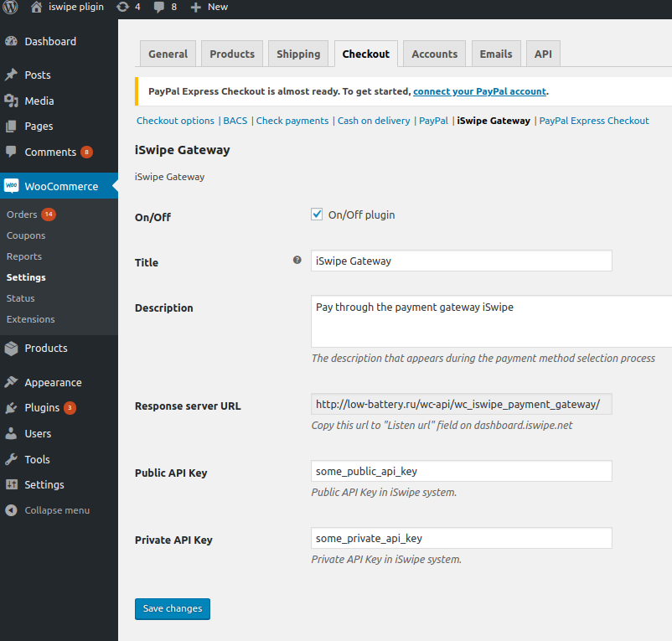Image resolution: width=672 pixels, height=641 pixels.
Task: Open PayPal Express Checkout section link
Action: tap(594, 121)
